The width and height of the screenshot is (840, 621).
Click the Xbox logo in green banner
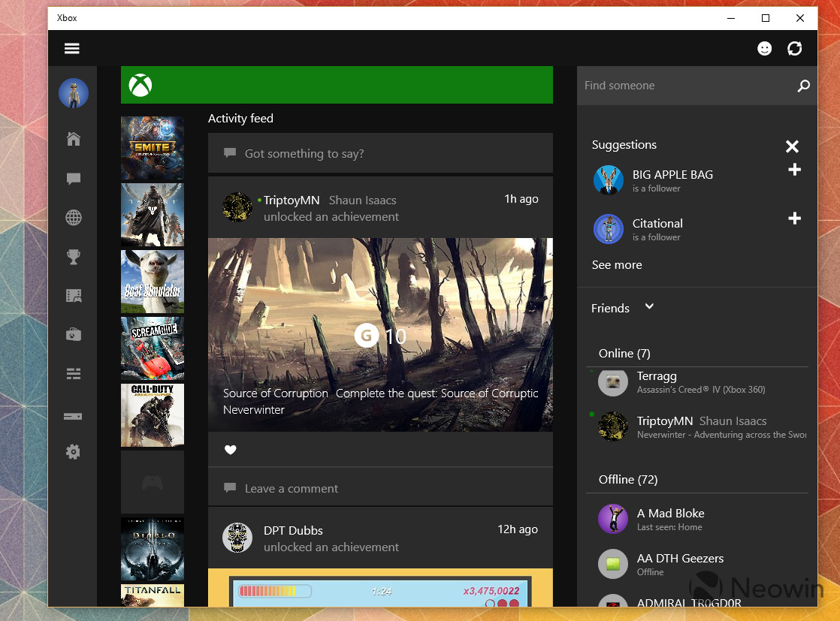(x=141, y=85)
